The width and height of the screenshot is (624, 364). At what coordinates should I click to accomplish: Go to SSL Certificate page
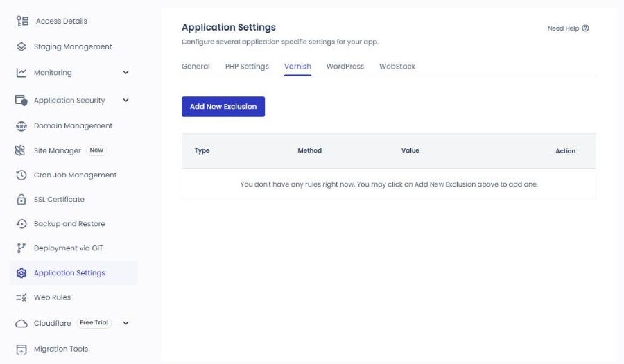coord(59,199)
